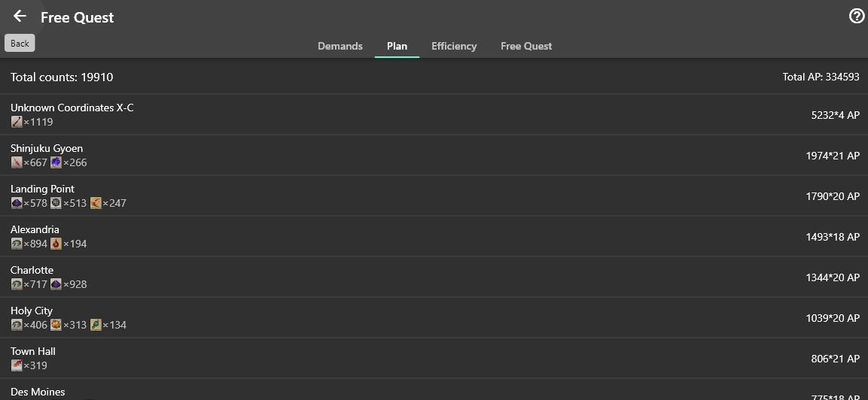Click the ×319 item icon in Town Hall
868x400 pixels.
pos(17,365)
